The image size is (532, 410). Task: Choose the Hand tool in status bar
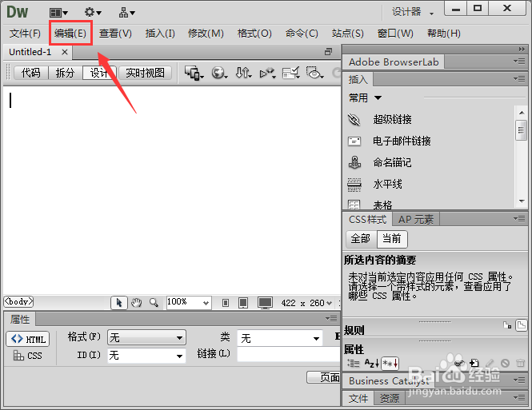(136, 303)
